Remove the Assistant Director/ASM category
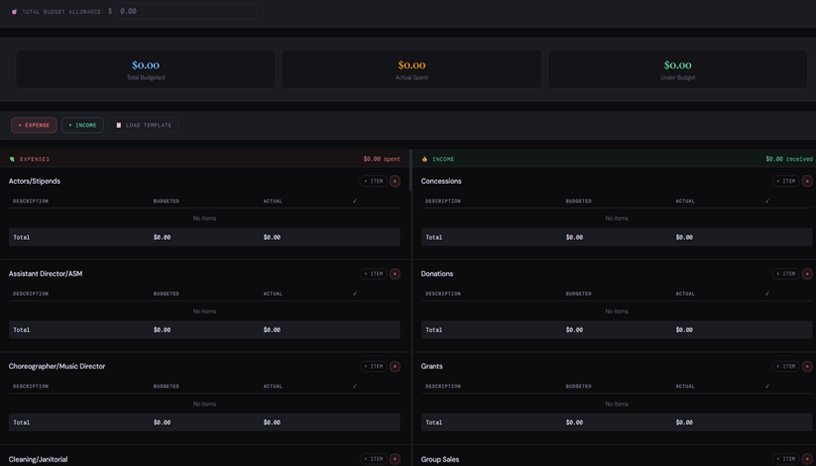Image resolution: width=816 pixels, height=466 pixels. [x=395, y=274]
